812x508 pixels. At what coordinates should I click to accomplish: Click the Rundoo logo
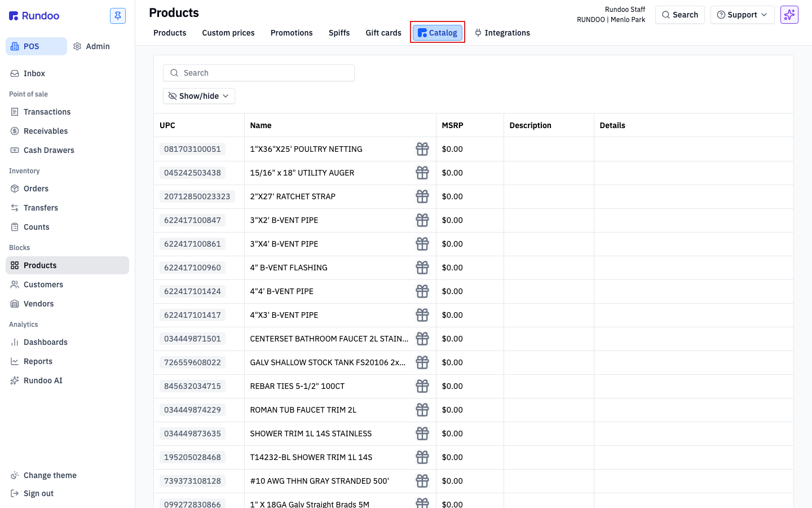coord(34,16)
